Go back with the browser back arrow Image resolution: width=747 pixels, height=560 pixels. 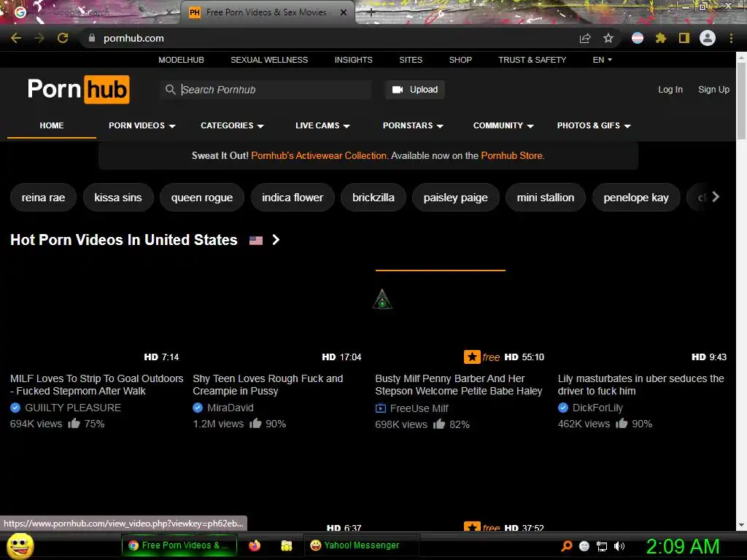pos(16,38)
